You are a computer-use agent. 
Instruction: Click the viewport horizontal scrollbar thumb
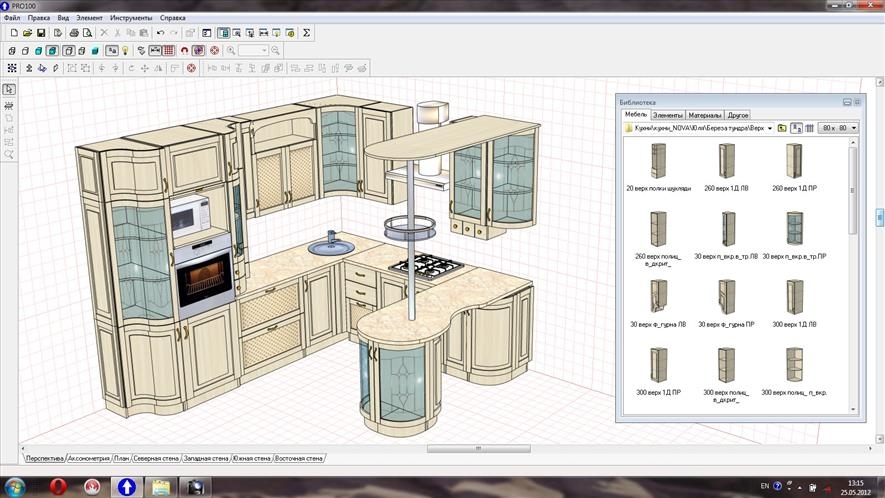(479, 448)
